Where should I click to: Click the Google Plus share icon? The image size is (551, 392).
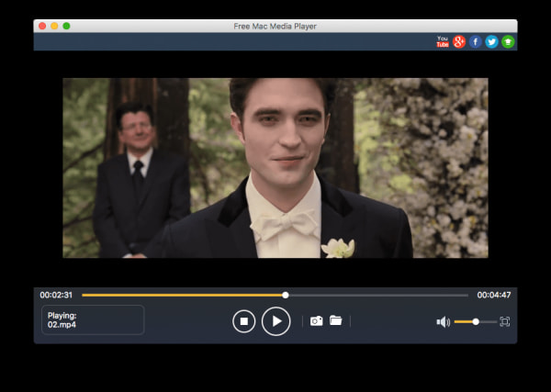459,41
